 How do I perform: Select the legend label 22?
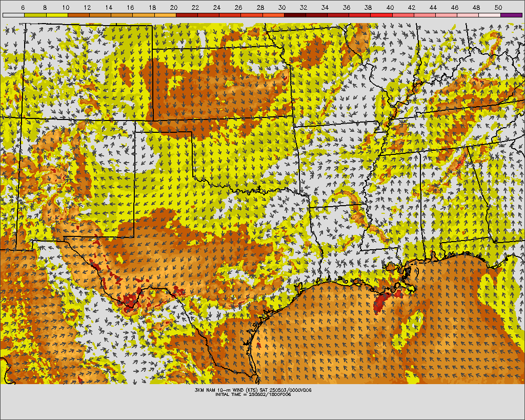[195, 7]
